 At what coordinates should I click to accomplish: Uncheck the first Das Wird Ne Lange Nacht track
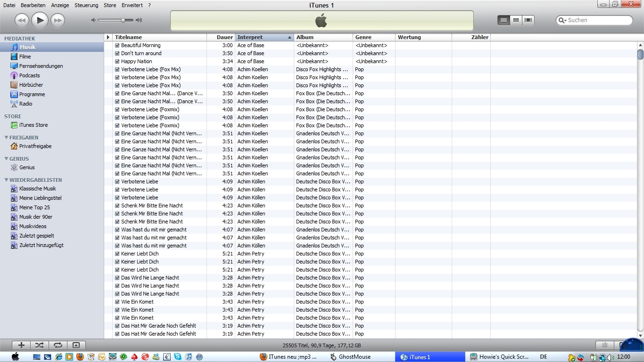pos(117,278)
